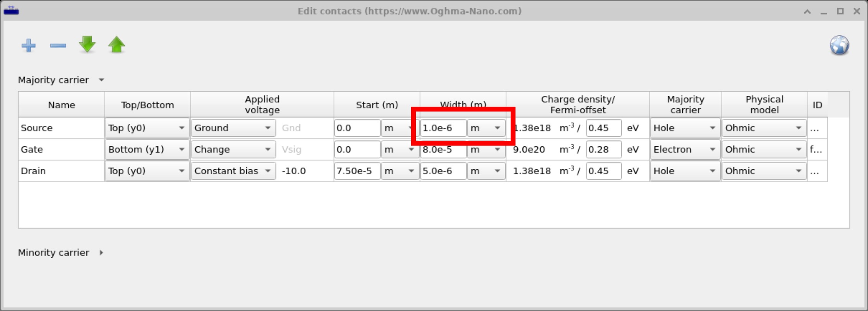868x311 pixels.
Task: Expand the Minority carrier section
Action: pos(101,253)
